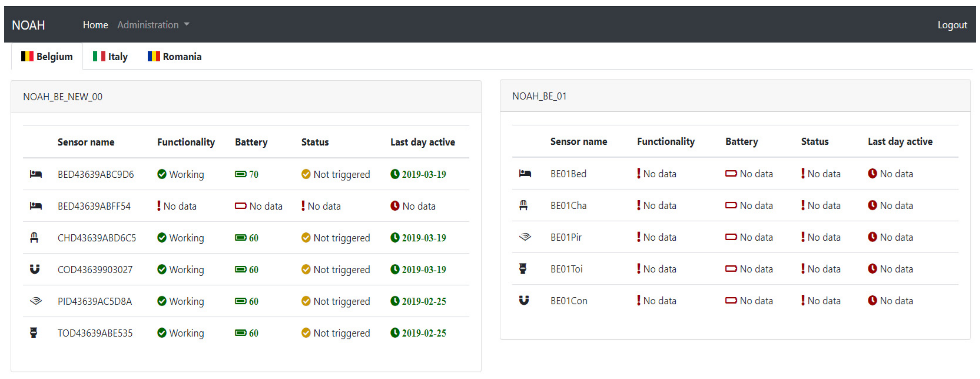Click toilet icon next to TOD43639ABE535
Screen dimensions: 980x379
click(x=34, y=333)
